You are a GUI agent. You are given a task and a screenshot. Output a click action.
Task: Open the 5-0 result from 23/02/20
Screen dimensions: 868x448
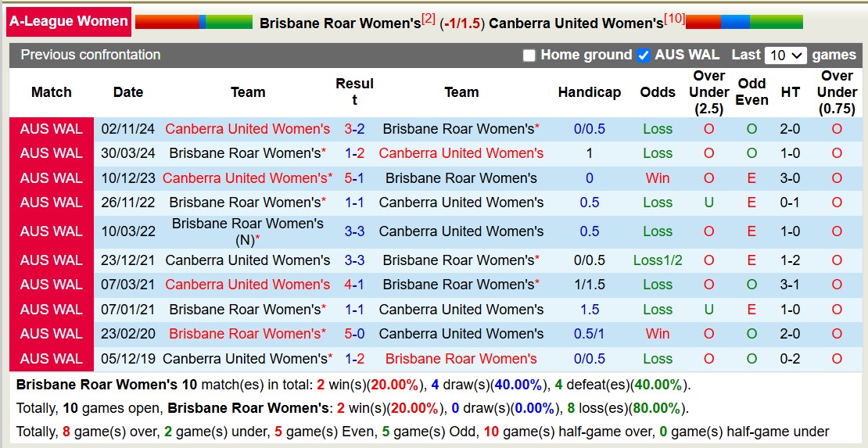(354, 333)
